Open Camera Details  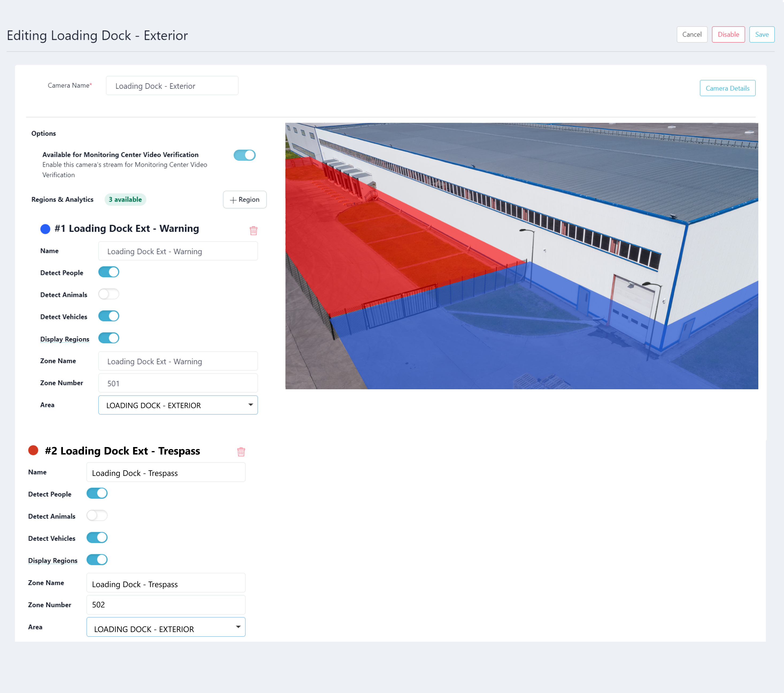point(727,88)
